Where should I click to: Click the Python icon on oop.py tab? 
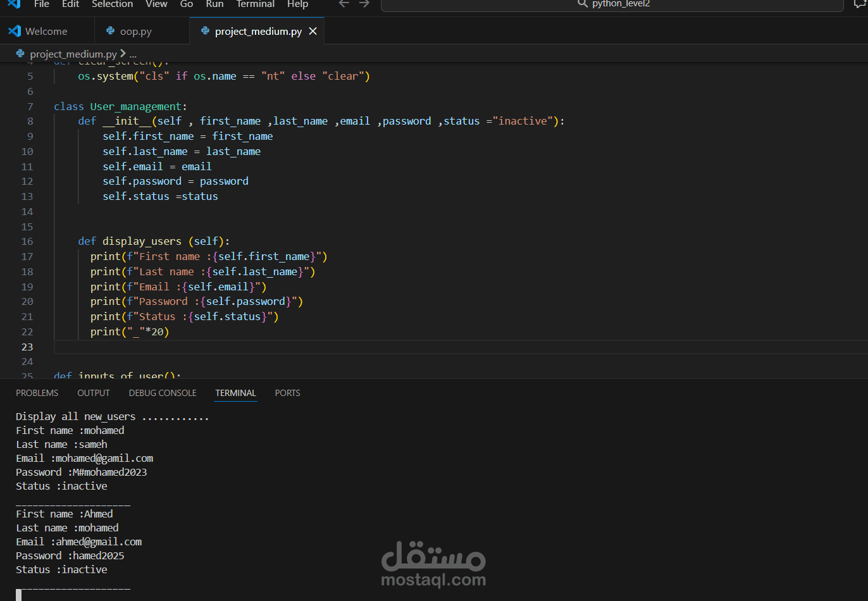pyautogui.click(x=111, y=30)
